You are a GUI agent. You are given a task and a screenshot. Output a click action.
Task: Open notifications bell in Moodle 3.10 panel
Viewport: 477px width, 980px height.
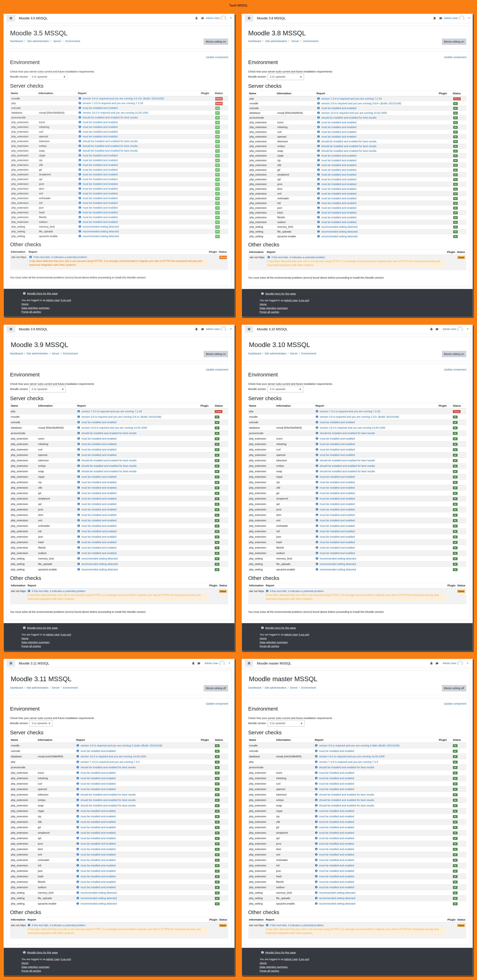[x=431, y=329]
